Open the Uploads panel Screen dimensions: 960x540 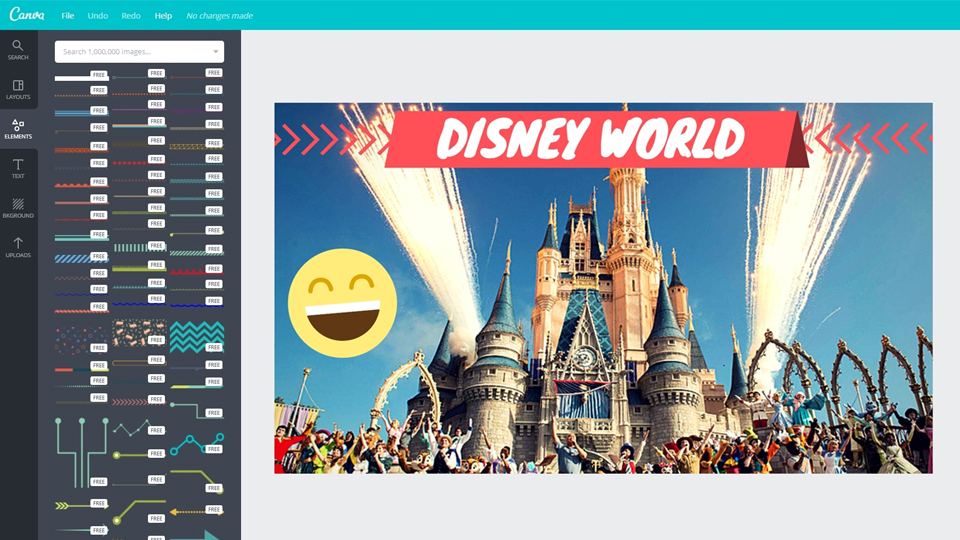point(18,247)
